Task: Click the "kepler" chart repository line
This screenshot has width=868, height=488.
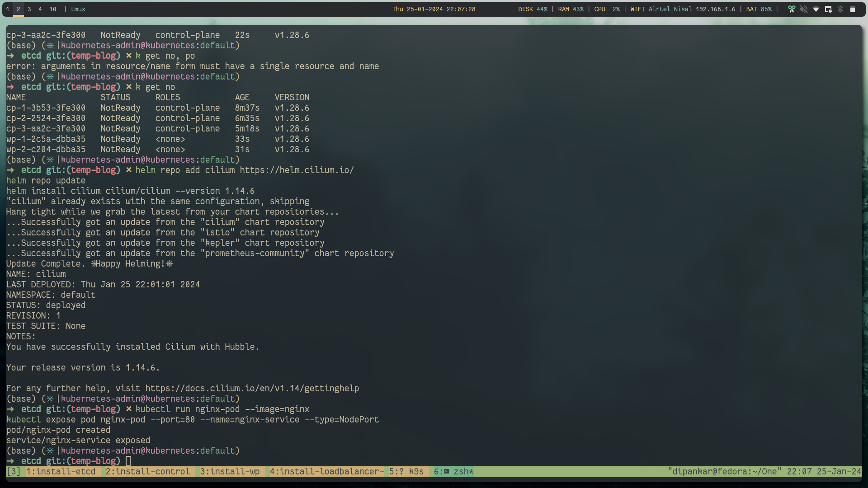Action: pos(165,243)
